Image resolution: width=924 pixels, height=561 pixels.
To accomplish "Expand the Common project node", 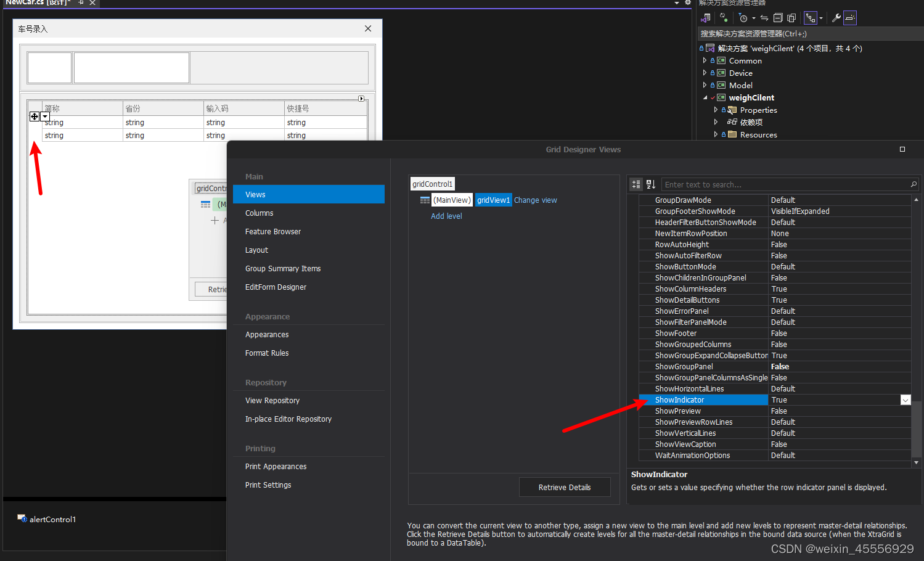I will pyautogui.click(x=705, y=60).
